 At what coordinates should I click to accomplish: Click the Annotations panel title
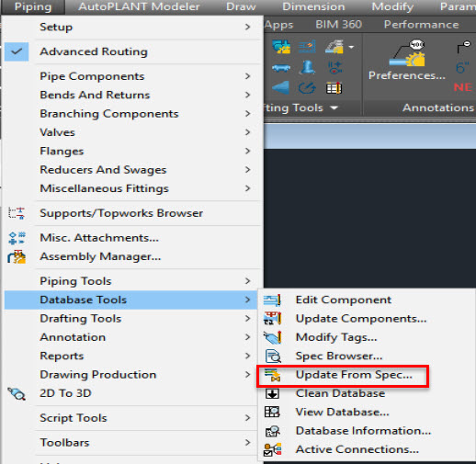438,108
